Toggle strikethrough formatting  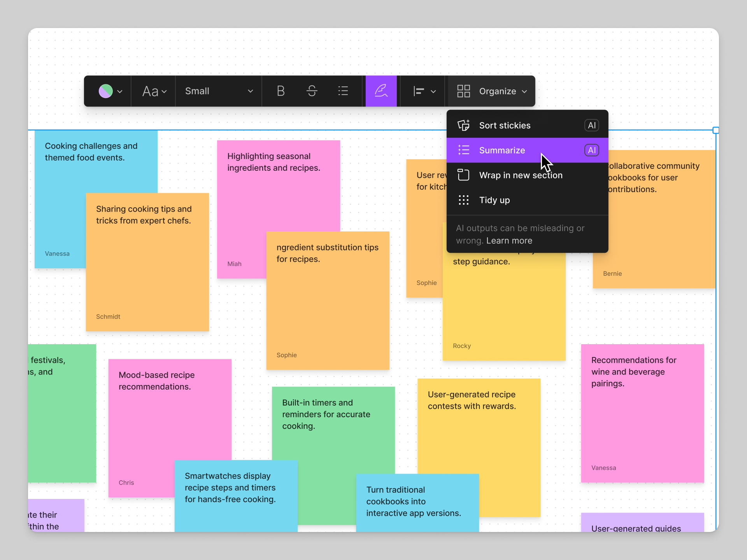[312, 91]
